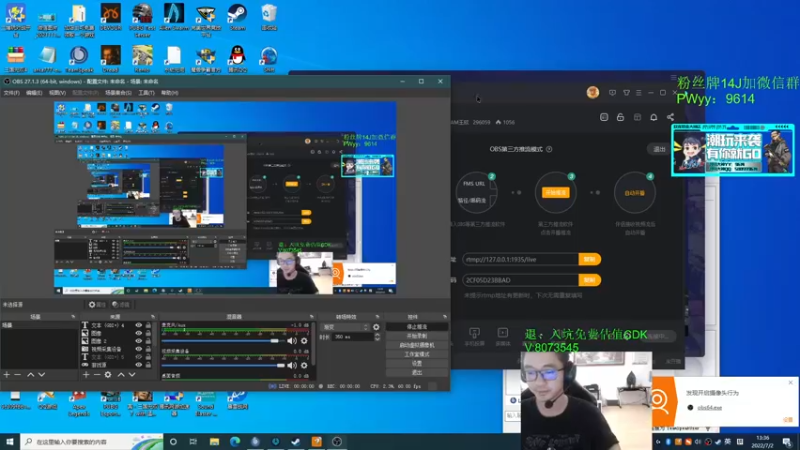Toggle visibility of 图像 source

138,333
